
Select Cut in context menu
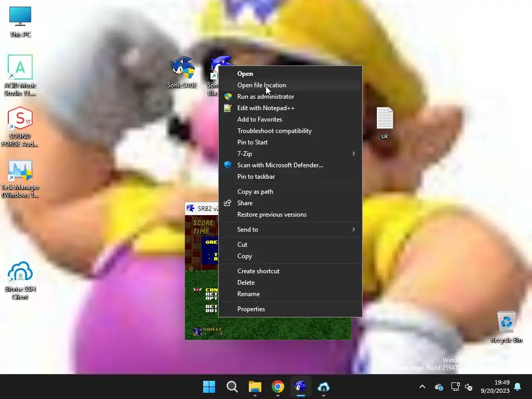(x=290, y=245)
